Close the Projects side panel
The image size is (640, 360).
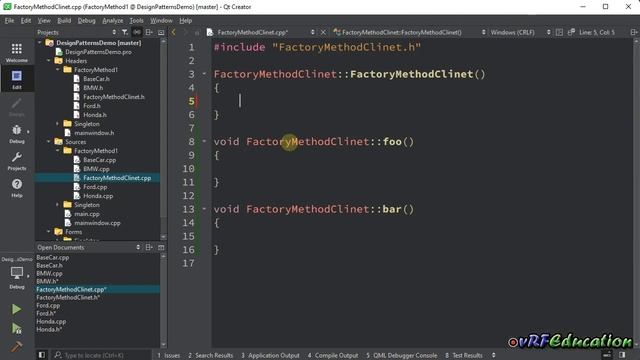click(161, 32)
